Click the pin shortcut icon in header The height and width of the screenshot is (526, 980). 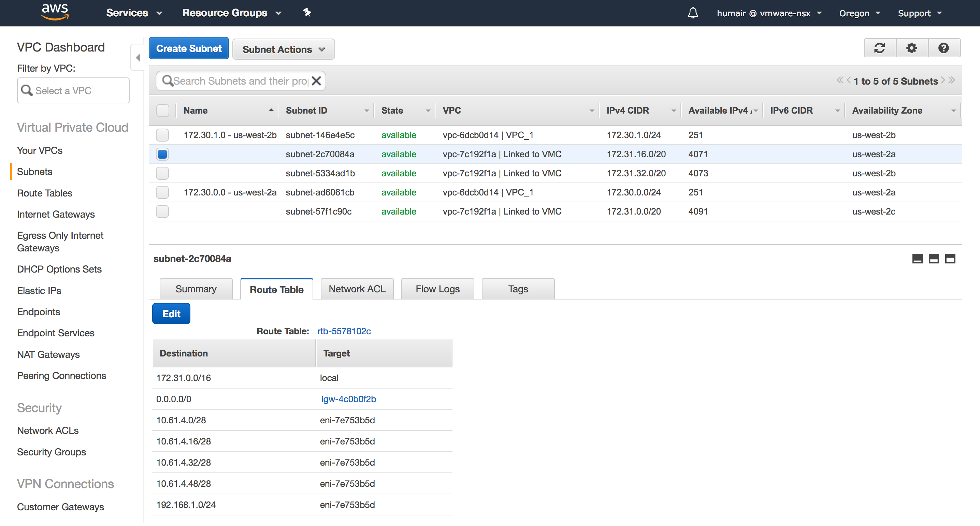[x=307, y=13]
